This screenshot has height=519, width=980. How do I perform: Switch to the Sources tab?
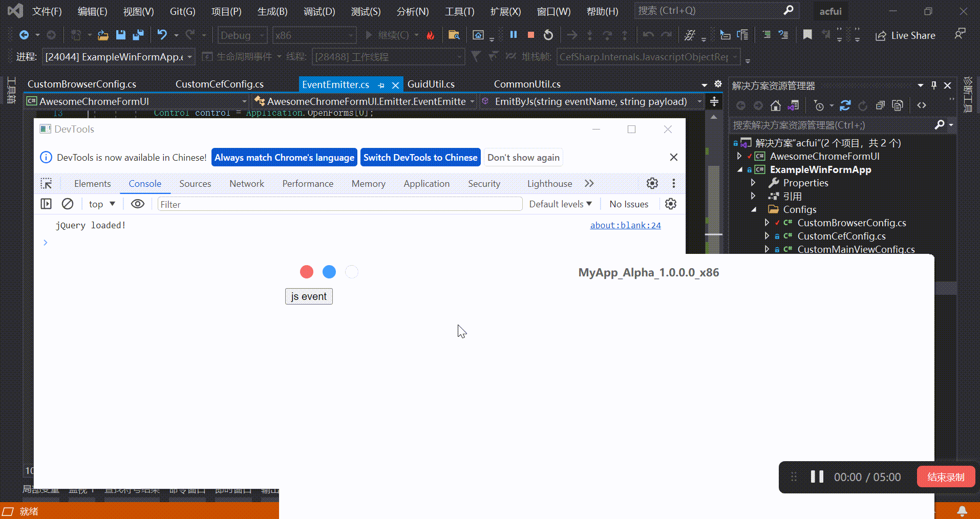tap(195, 183)
